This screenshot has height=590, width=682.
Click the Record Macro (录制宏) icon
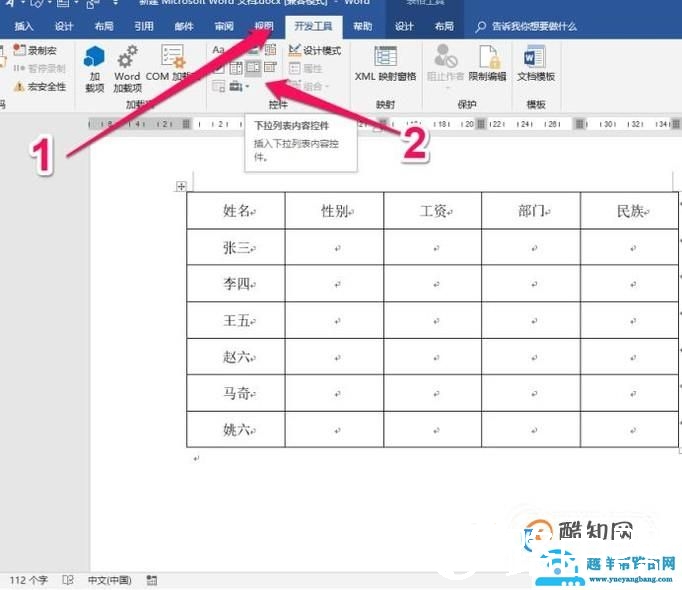pyautogui.click(x=19, y=50)
